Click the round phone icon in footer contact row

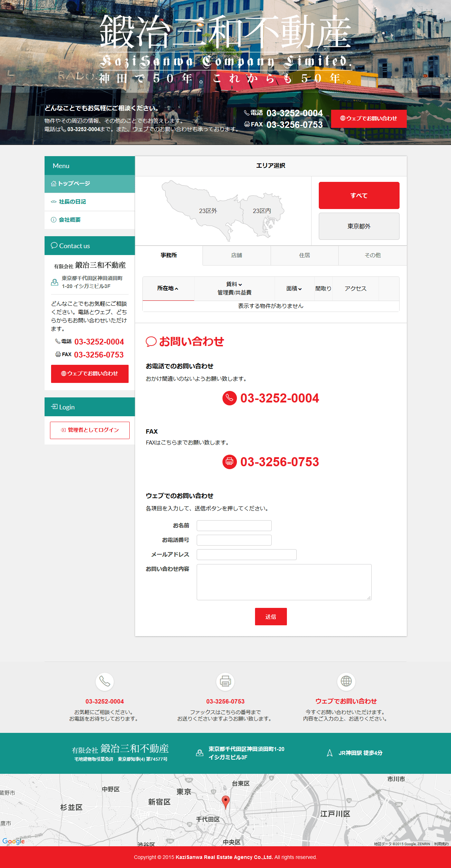click(105, 681)
